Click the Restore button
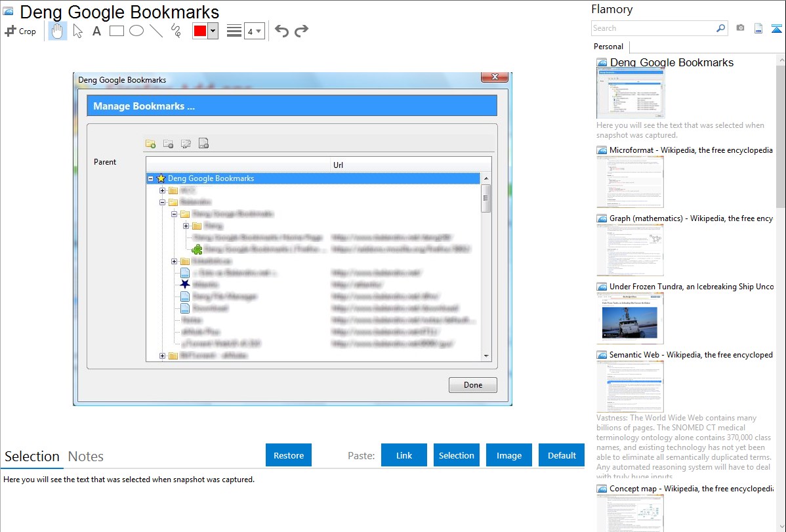This screenshot has width=786, height=532. pos(289,455)
